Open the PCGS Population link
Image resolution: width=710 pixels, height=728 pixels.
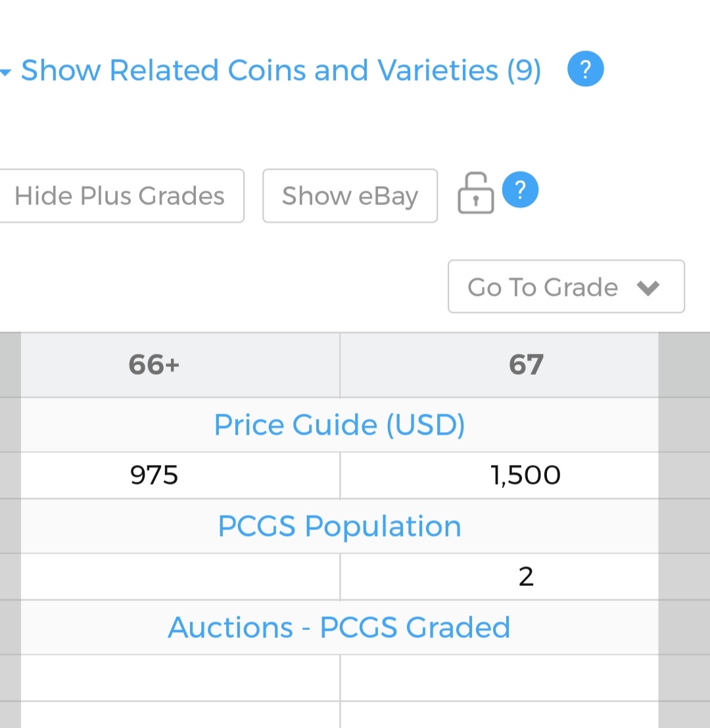click(x=339, y=526)
